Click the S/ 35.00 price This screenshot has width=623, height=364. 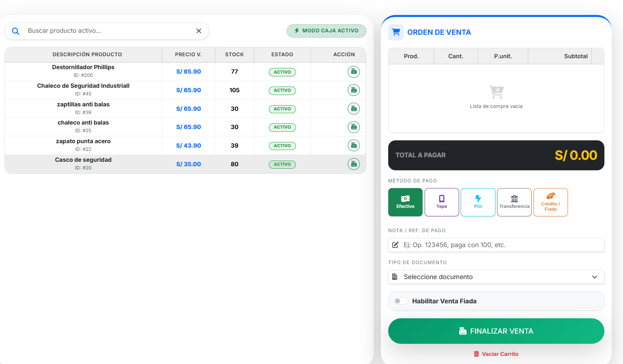pos(189,164)
